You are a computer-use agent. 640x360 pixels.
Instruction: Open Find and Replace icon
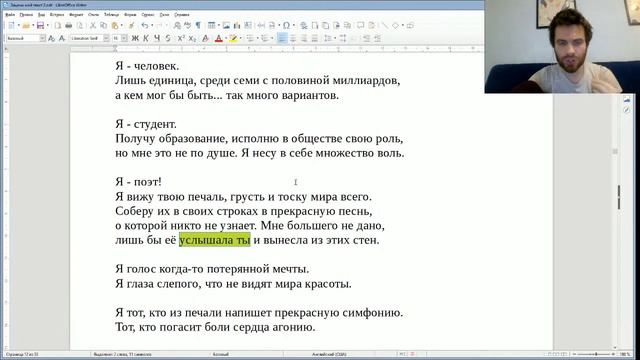click(x=177, y=25)
